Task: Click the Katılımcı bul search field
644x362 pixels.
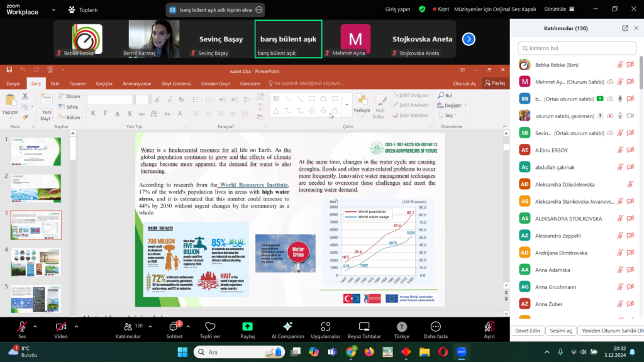Action: tap(576, 48)
